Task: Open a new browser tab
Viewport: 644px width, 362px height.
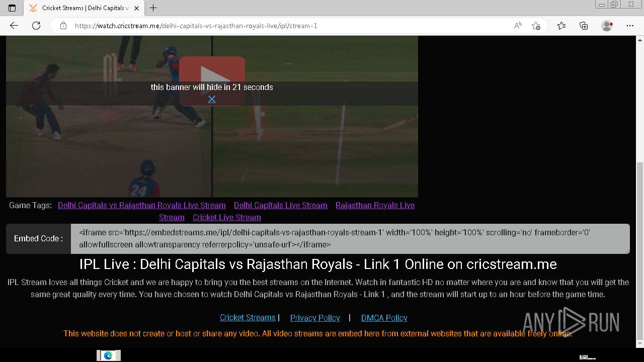Action: [153, 8]
